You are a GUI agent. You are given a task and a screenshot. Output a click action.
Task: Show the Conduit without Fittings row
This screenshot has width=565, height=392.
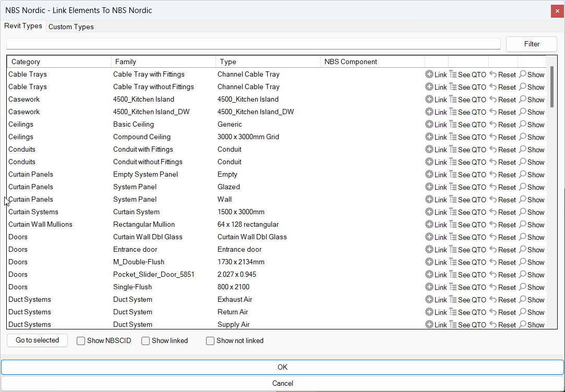[532, 162]
